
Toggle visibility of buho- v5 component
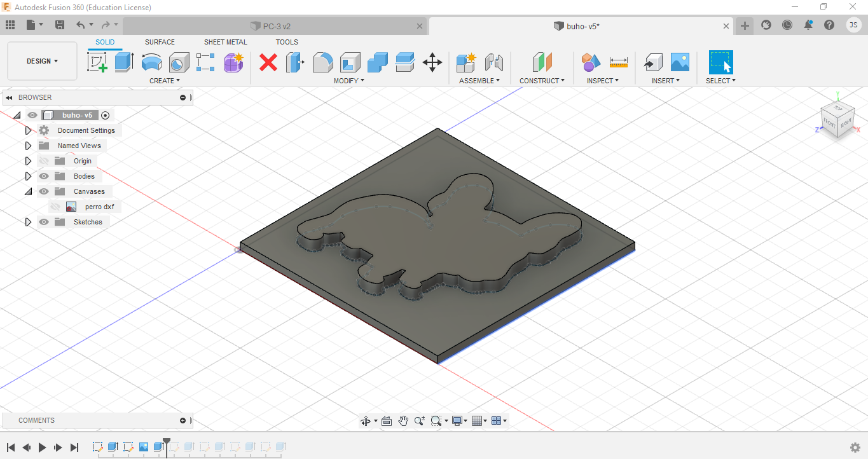[32, 115]
